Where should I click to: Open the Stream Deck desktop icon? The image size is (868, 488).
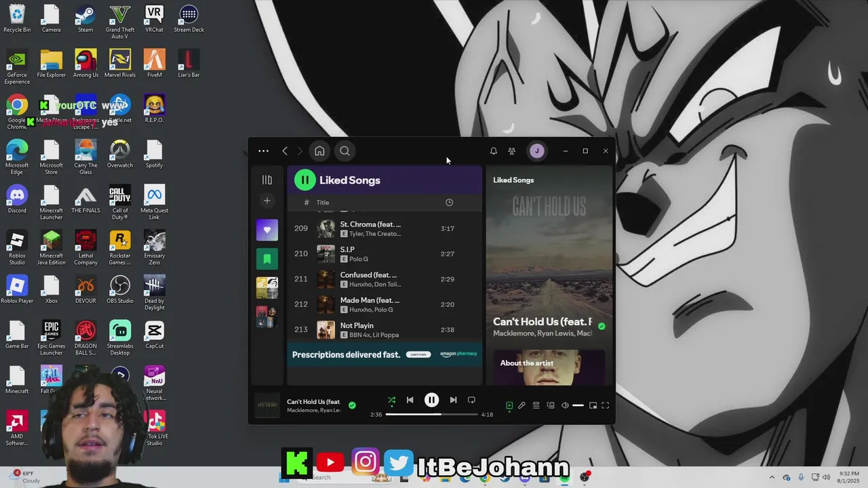(189, 20)
